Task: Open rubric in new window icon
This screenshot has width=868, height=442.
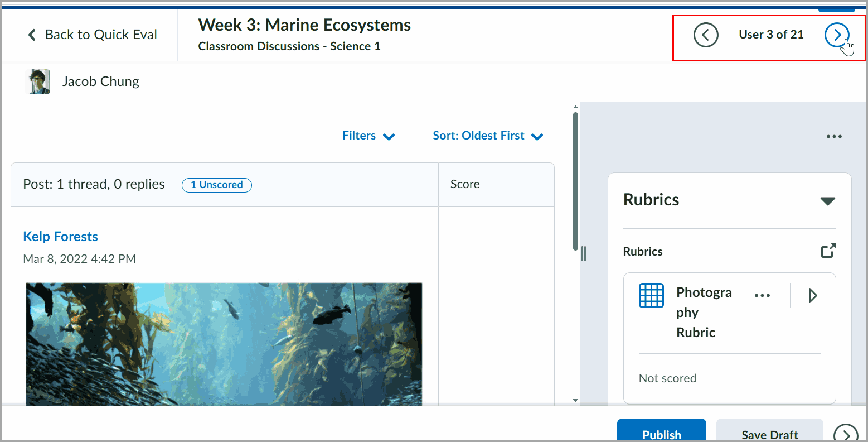Action: [828, 251]
